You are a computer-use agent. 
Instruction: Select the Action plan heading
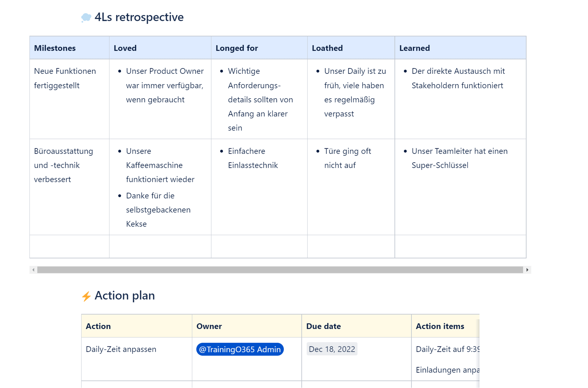click(124, 296)
